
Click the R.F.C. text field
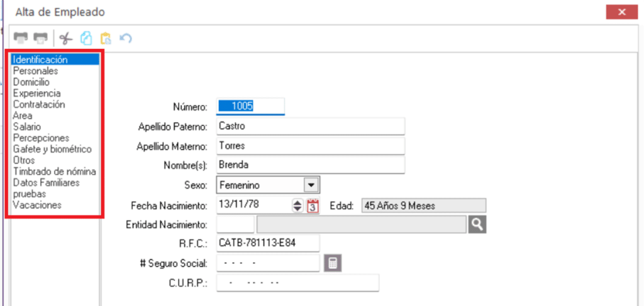click(267, 243)
